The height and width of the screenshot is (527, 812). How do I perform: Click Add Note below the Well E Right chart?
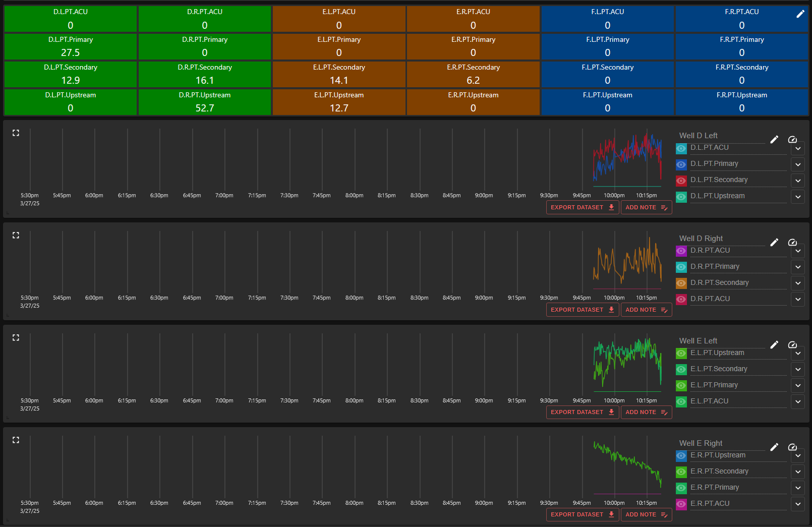point(646,514)
